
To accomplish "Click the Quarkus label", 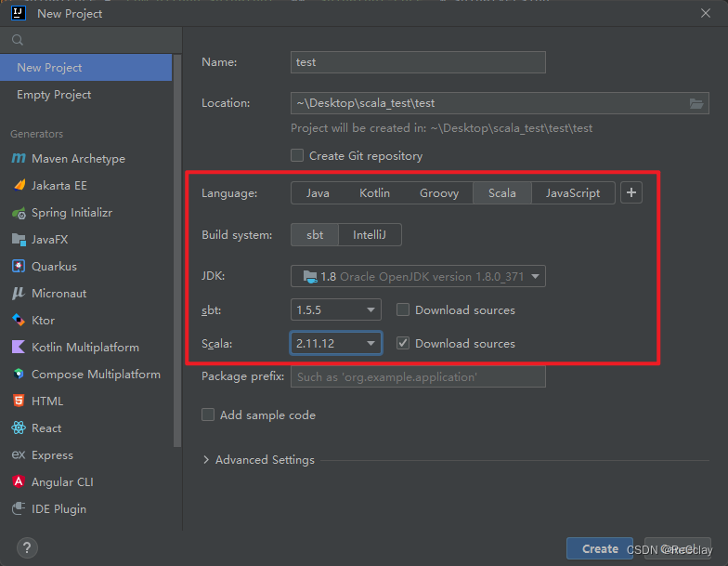I will tap(54, 266).
